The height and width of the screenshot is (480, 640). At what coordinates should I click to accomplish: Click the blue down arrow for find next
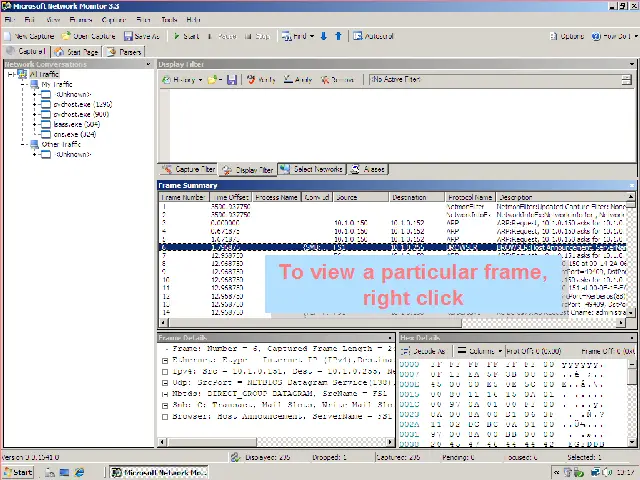(x=324, y=36)
